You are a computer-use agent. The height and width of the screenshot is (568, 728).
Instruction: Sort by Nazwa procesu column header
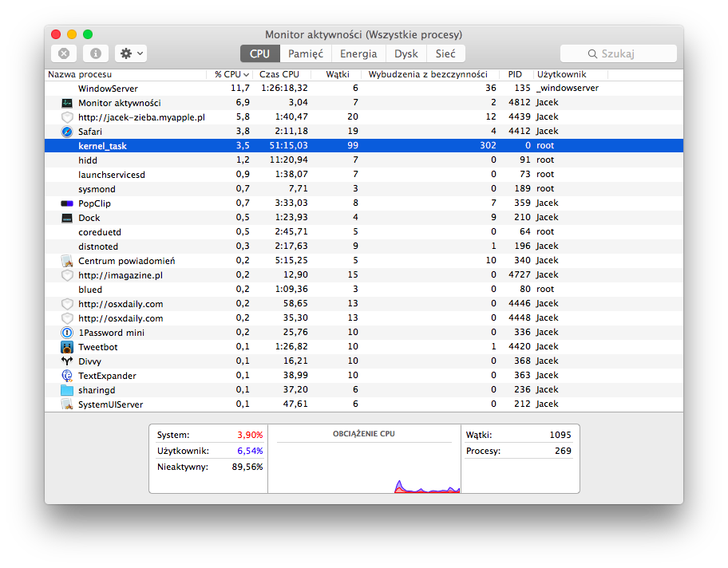pos(126,74)
